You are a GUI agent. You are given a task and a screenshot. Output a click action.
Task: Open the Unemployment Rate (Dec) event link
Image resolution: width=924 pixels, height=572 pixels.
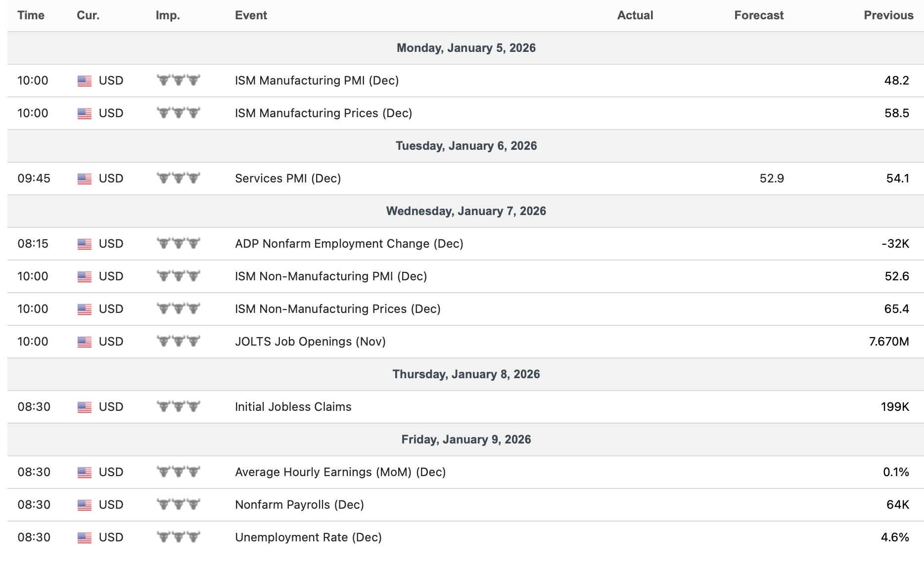[x=308, y=537]
